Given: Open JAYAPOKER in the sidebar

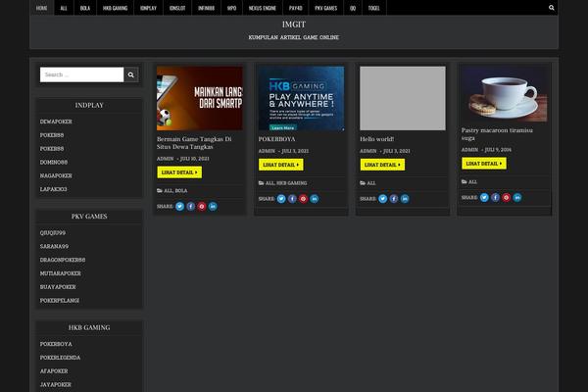Looking at the screenshot, I should tap(56, 384).
